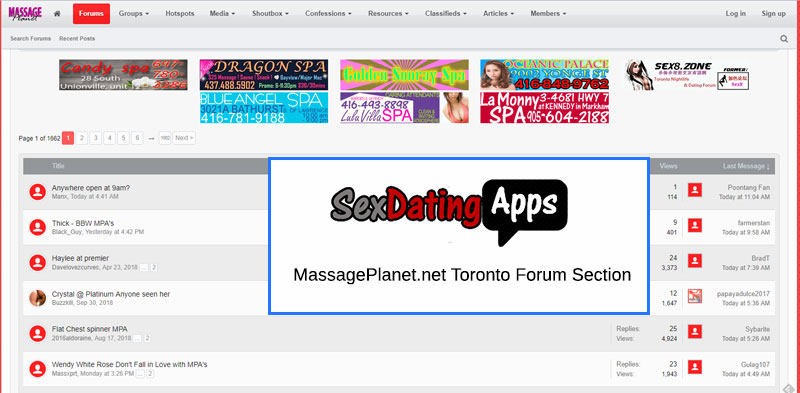Open the La Monny Spa banner

click(x=544, y=108)
